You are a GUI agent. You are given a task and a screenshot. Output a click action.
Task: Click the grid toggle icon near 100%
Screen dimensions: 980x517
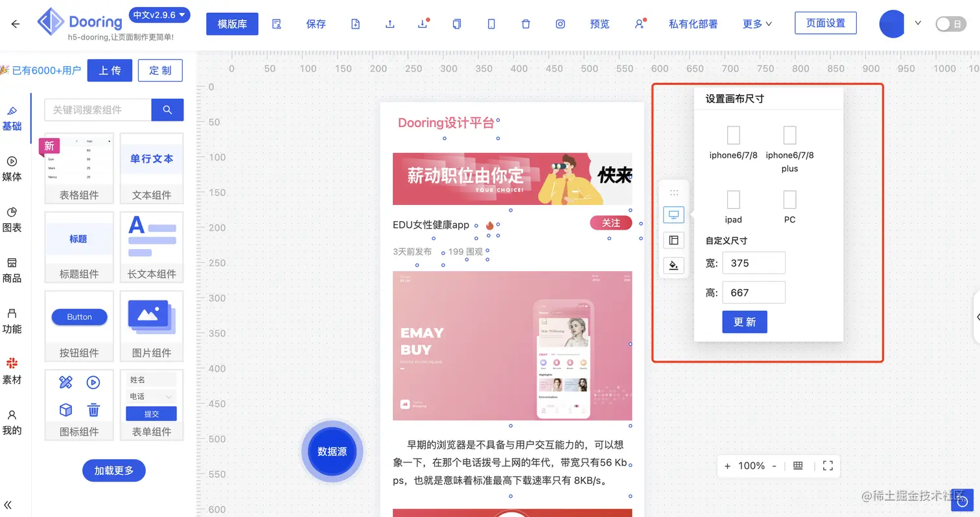pos(798,466)
